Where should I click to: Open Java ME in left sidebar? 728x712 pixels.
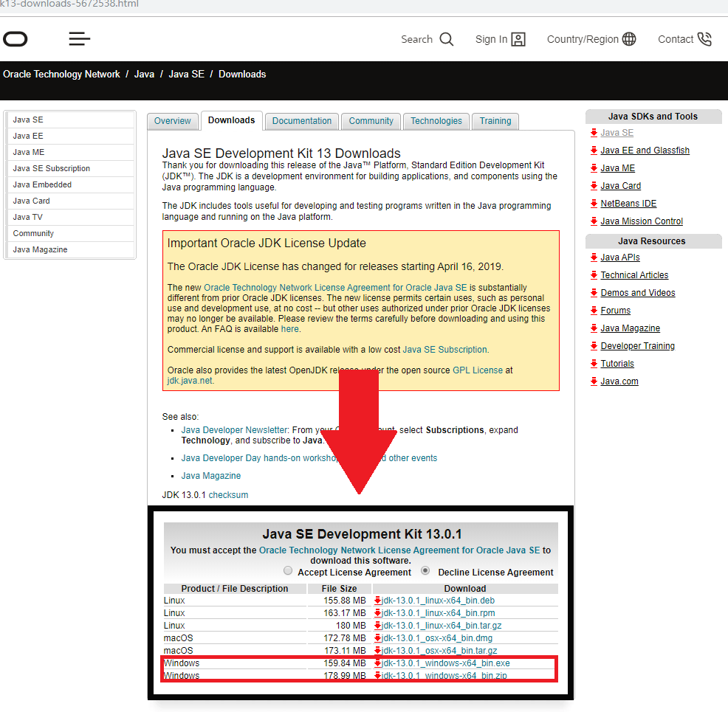[71, 152]
